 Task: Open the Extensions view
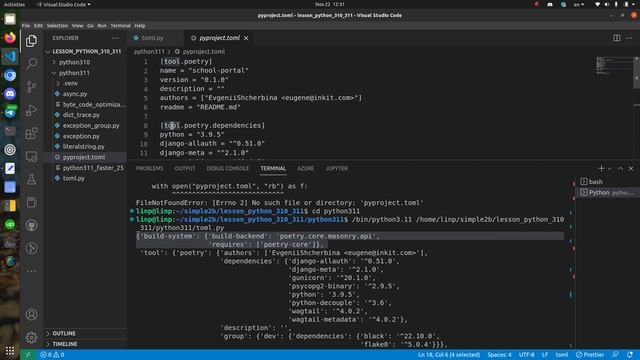(31, 133)
